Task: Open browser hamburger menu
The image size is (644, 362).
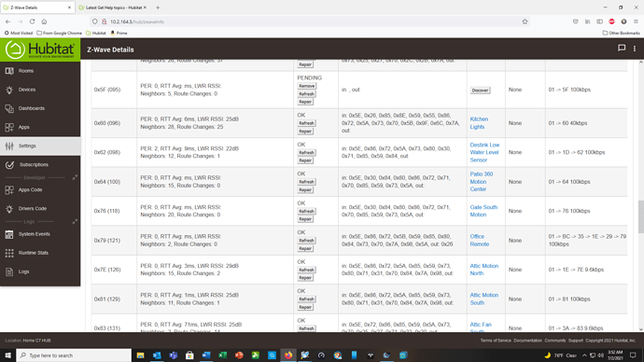Action: [636, 21]
